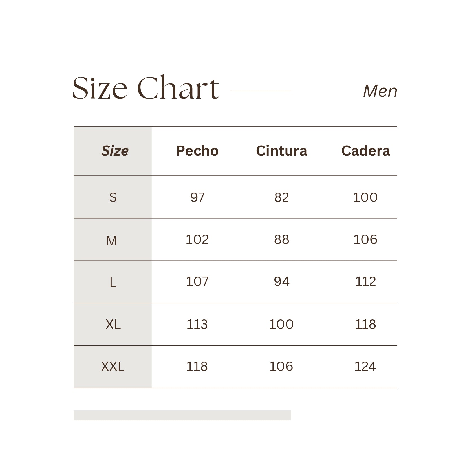
Task: Select Cintura value 100 in XL row
Action: (x=281, y=325)
